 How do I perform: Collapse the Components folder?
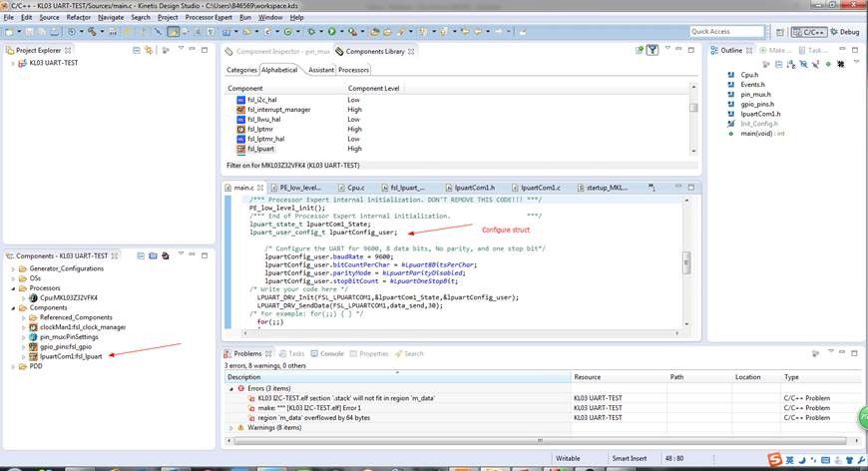coord(13,307)
